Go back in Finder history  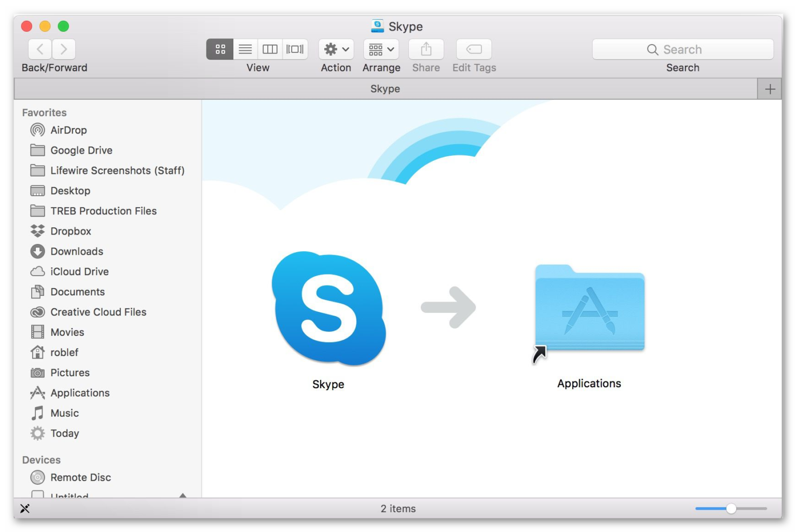click(x=40, y=49)
